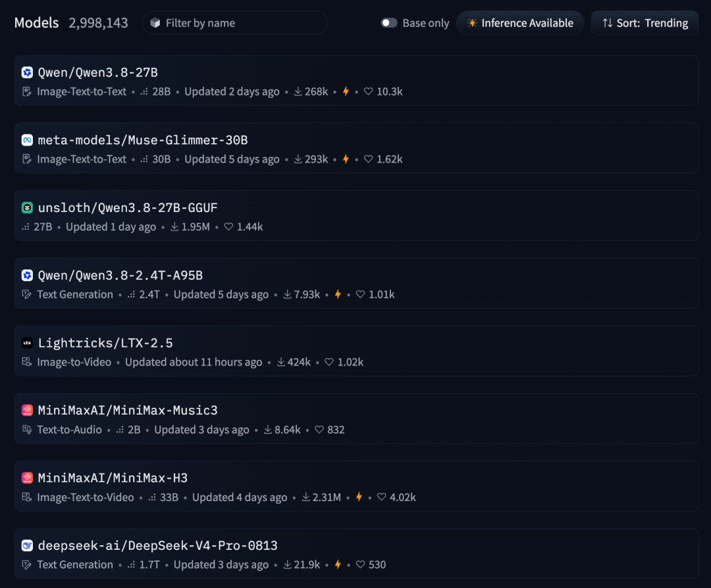Open unsloth/Qwen3.8-27B-GGUF model page
The width and height of the screenshot is (711, 588).
tap(128, 207)
